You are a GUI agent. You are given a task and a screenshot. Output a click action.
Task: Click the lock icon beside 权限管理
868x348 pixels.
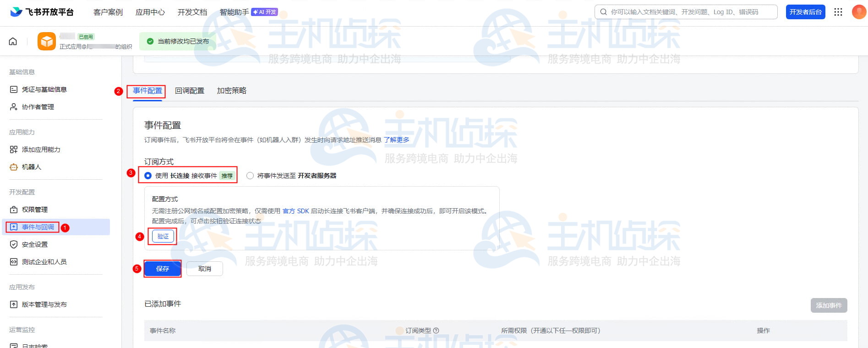[x=14, y=210]
